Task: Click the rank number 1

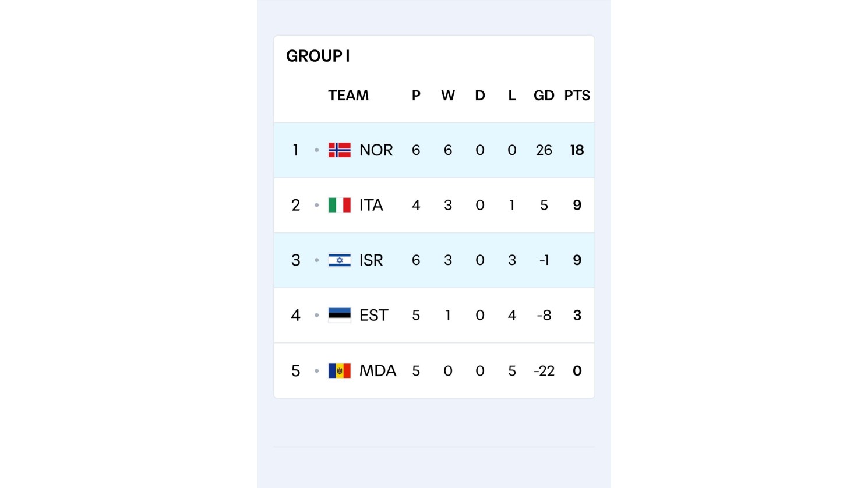Action: [x=295, y=150]
